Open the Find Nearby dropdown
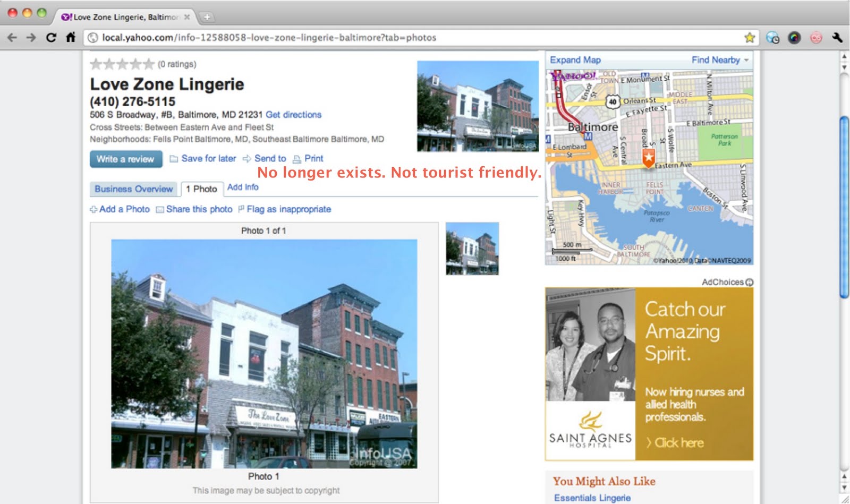This screenshot has height=504, width=850. pos(720,60)
